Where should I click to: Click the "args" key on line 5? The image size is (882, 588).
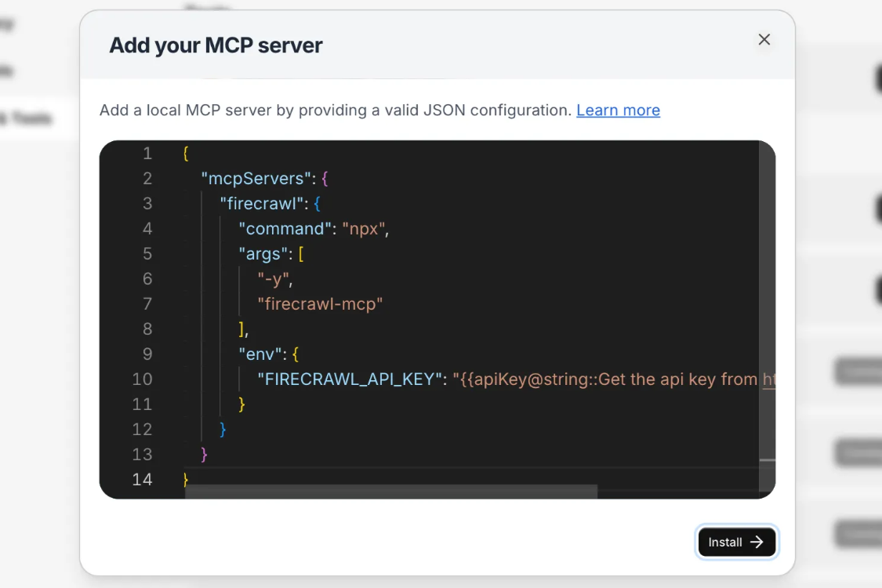(263, 254)
